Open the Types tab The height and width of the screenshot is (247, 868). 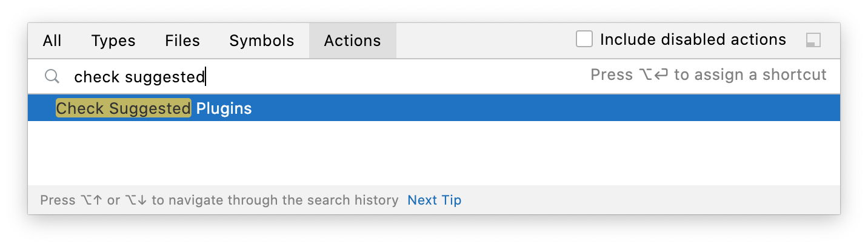113,41
